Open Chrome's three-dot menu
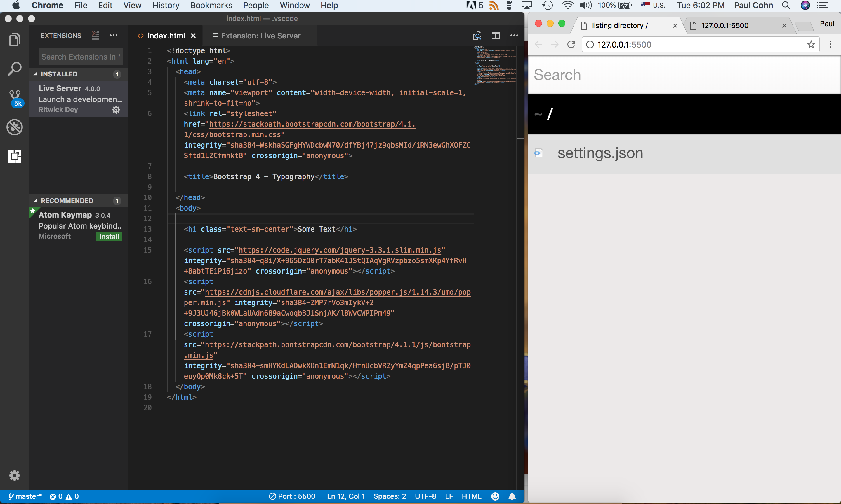This screenshot has height=504, width=841. [x=830, y=44]
